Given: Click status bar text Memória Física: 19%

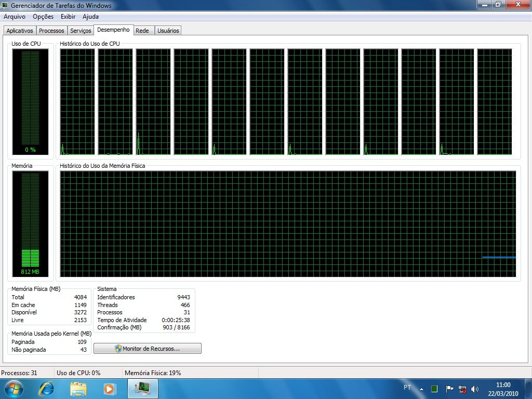Looking at the screenshot, I should click(153, 373).
